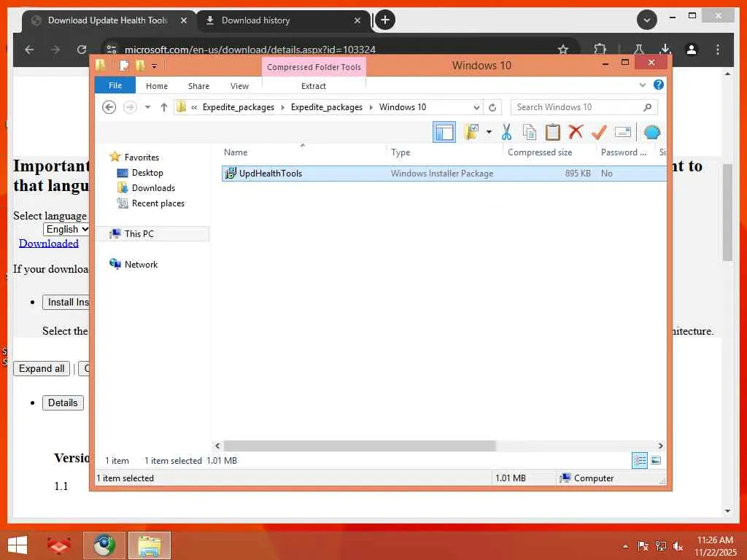Open the browser downloads icon
The width and height of the screenshot is (747, 560).
point(665,50)
